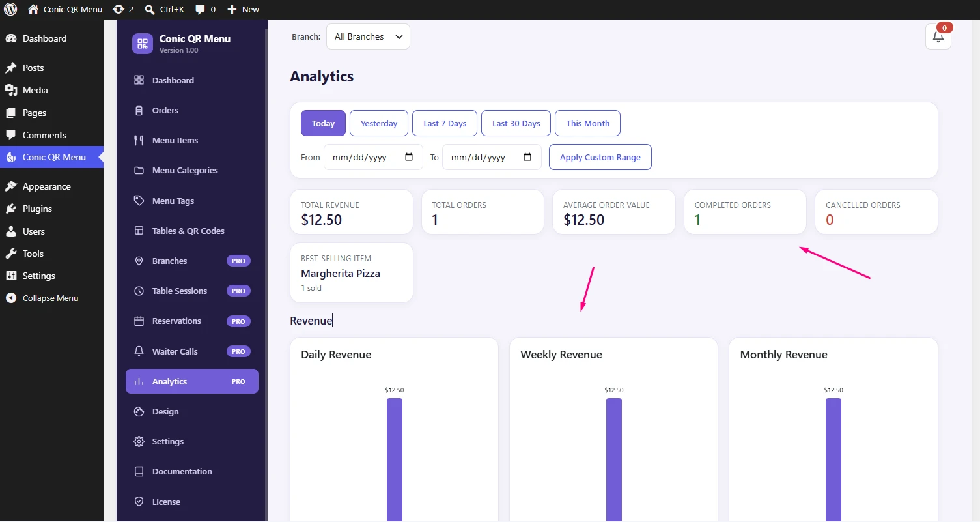Open WordPress Media menu item
Image resolution: width=980 pixels, height=522 pixels.
(51, 90)
